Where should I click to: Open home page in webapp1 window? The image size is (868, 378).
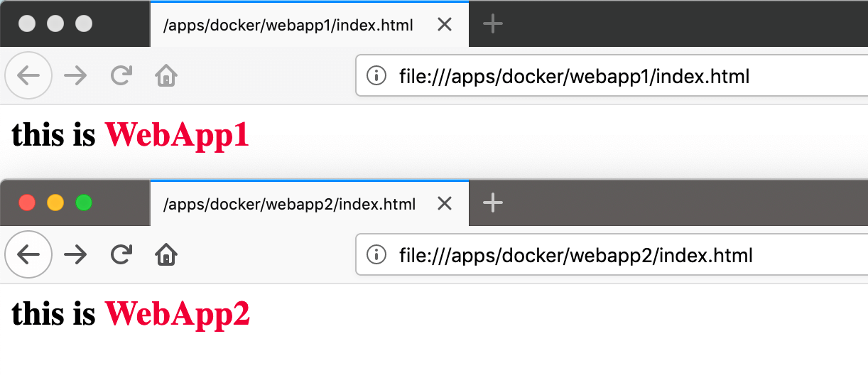click(x=166, y=75)
